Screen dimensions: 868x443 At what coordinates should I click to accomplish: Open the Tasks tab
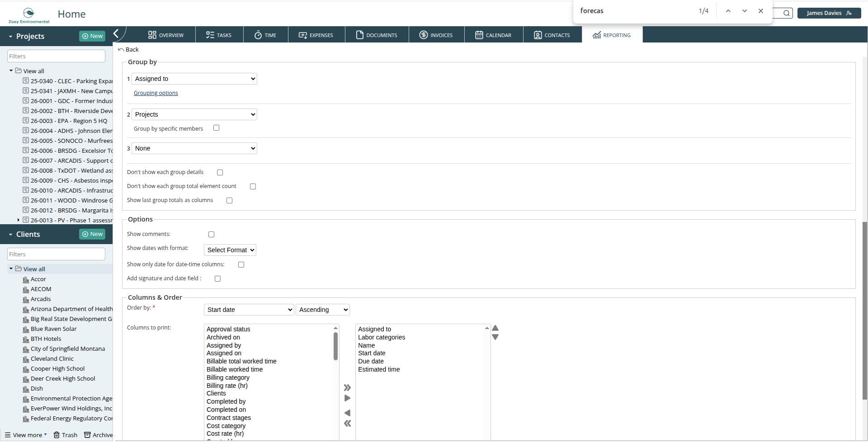pyautogui.click(x=219, y=35)
